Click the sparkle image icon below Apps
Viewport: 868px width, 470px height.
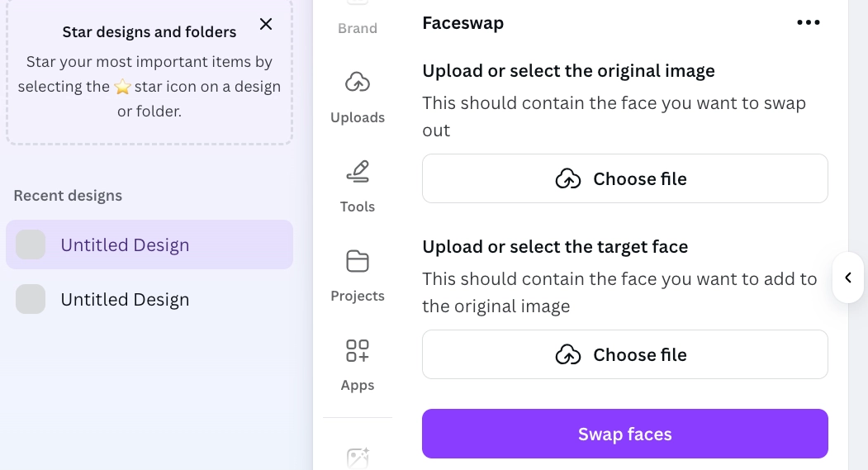[x=358, y=457]
